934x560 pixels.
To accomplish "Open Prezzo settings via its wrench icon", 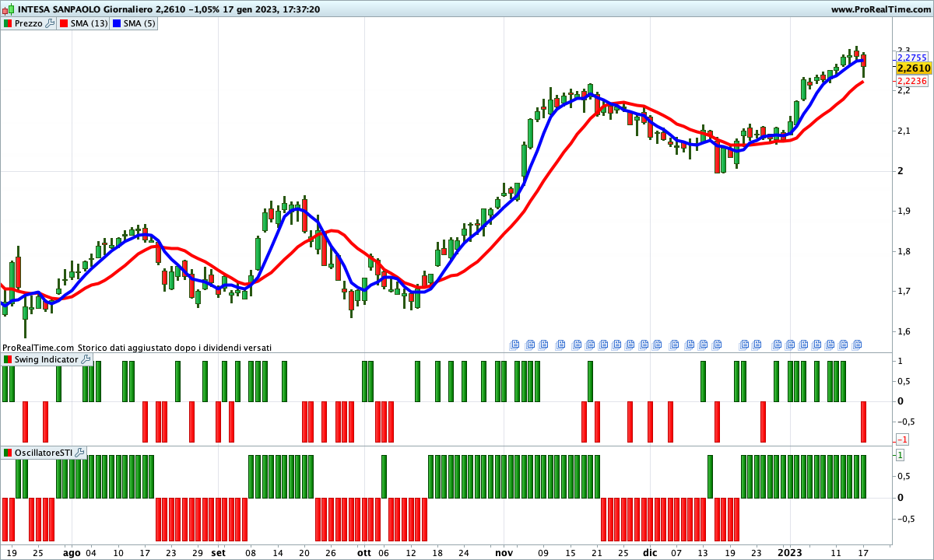I will point(50,23).
